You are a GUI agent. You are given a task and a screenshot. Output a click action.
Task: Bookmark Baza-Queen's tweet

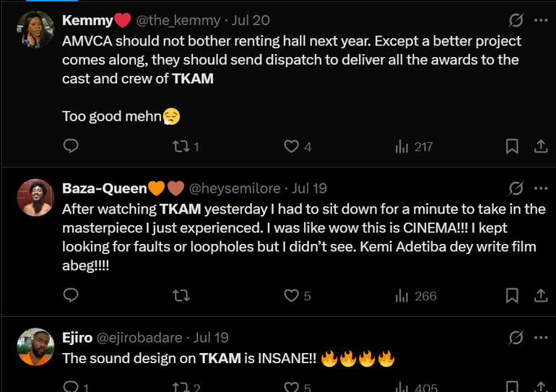coord(512,295)
